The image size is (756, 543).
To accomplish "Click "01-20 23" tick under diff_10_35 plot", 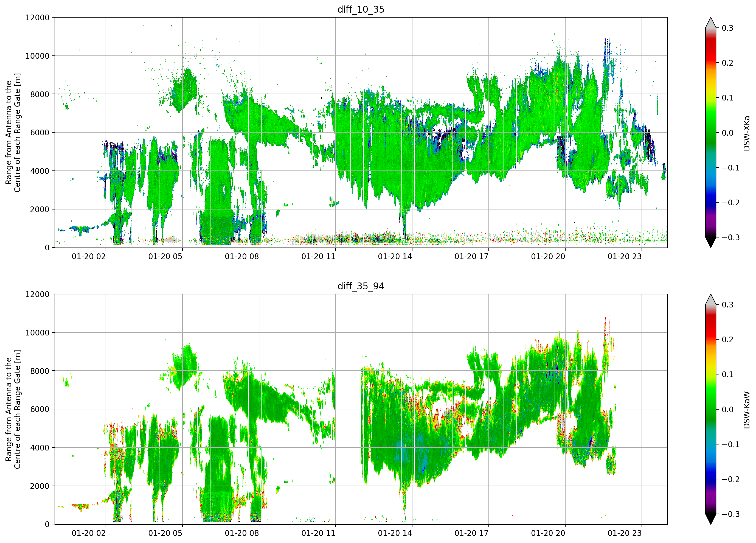I will (x=625, y=256).
